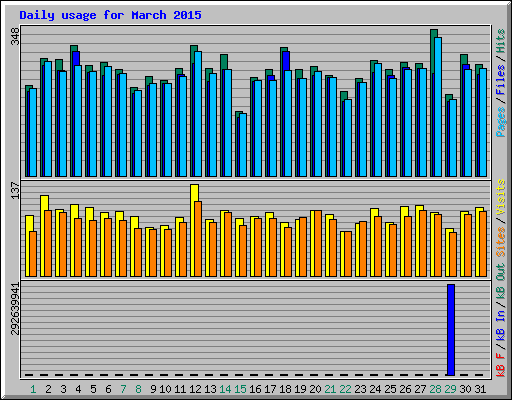
Task: Click day 29 on the date axis
Action: point(450,389)
